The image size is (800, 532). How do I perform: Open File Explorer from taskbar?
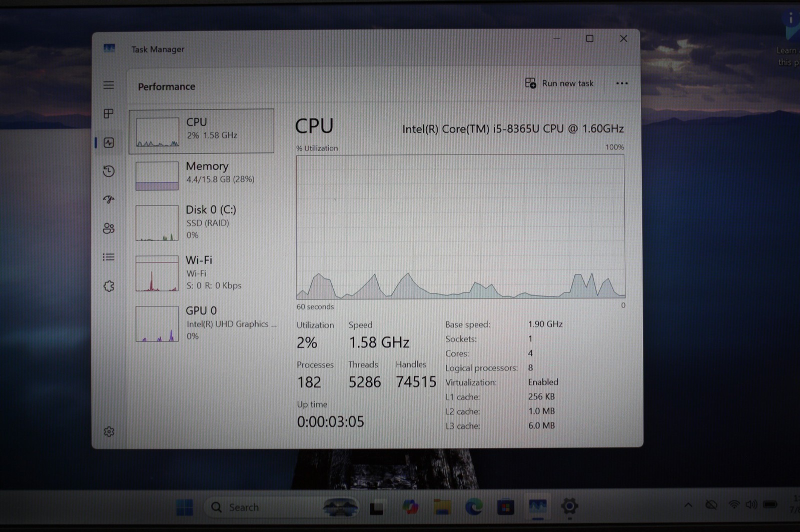click(x=442, y=507)
